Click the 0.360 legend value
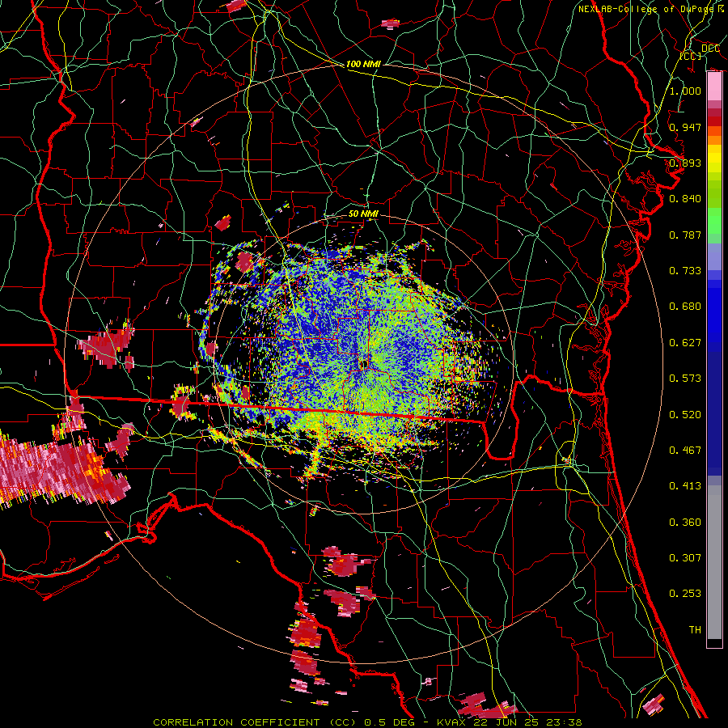The height and width of the screenshot is (728, 728). 685,523
